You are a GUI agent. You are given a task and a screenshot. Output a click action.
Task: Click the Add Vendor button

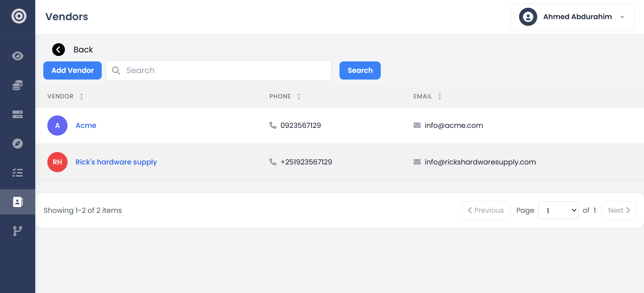[73, 70]
